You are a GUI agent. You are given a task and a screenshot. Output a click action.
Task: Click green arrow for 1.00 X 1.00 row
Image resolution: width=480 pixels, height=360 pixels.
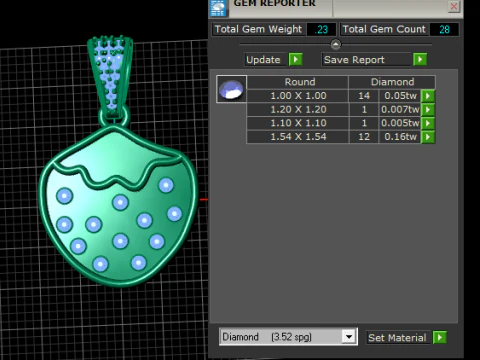coord(428,96)
